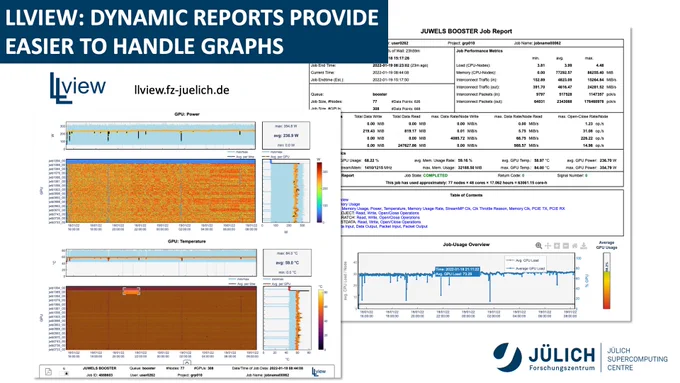
Task: Open the StreamMP Clk link
Action: [x=458, y=209]
